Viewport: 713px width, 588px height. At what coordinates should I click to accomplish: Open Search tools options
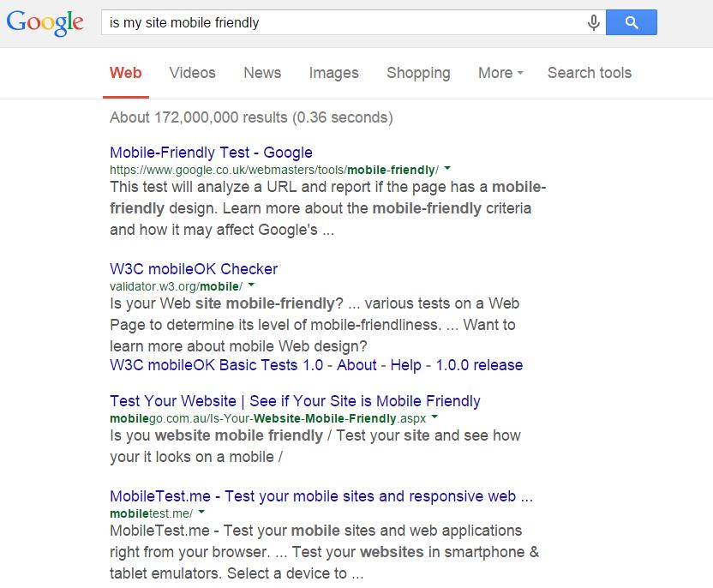pyautogui.click(x=590, y=73)
